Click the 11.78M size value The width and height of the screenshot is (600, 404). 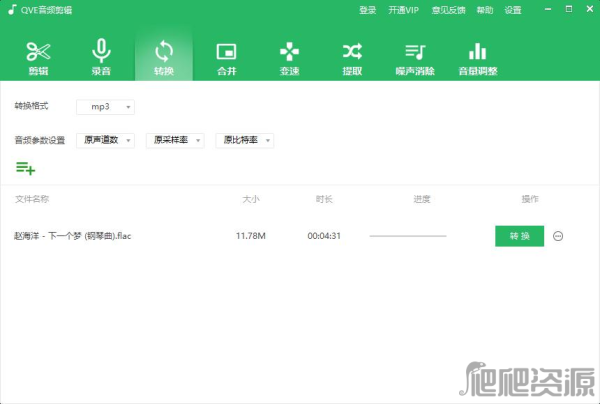click(251, 236)
